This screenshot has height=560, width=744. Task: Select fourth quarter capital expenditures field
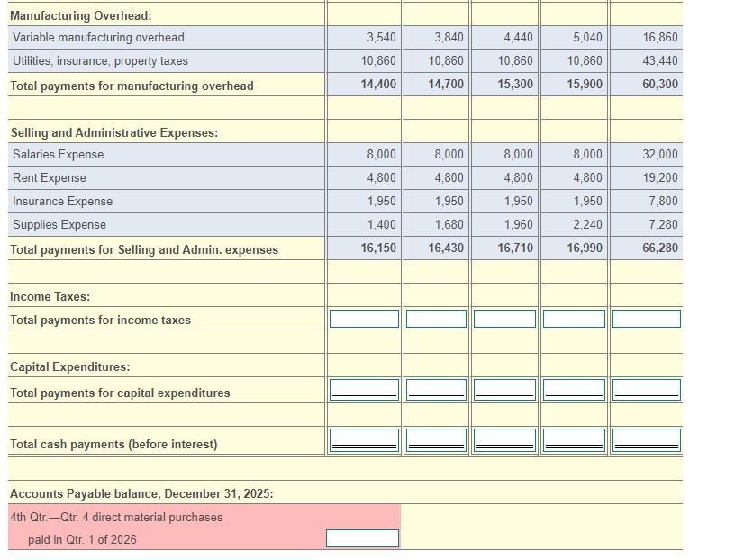(574, 389)
